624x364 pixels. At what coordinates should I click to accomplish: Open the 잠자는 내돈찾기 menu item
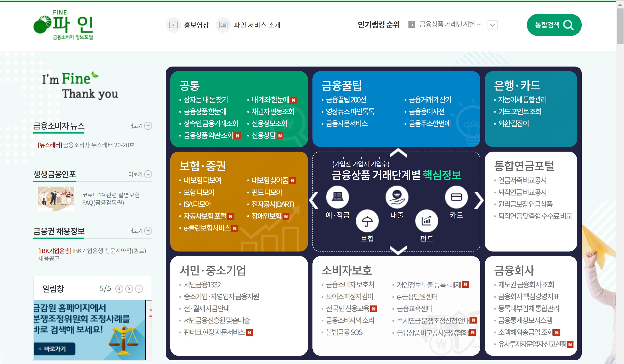205,100
